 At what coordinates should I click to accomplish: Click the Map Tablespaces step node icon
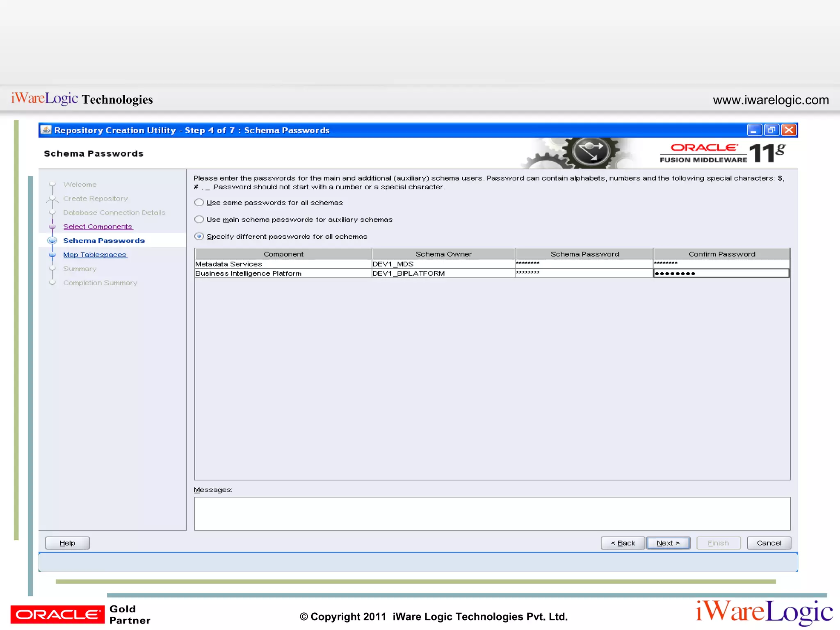(x=52, y=255)
